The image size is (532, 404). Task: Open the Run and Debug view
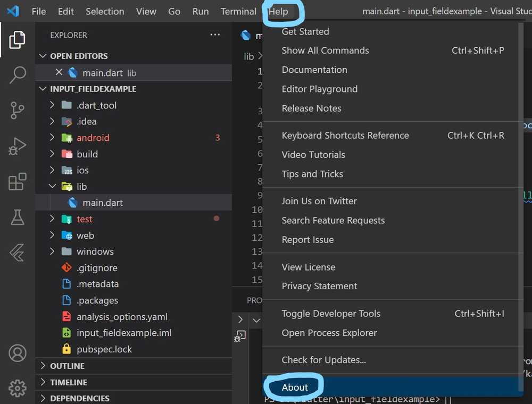(x=17, y=146)
